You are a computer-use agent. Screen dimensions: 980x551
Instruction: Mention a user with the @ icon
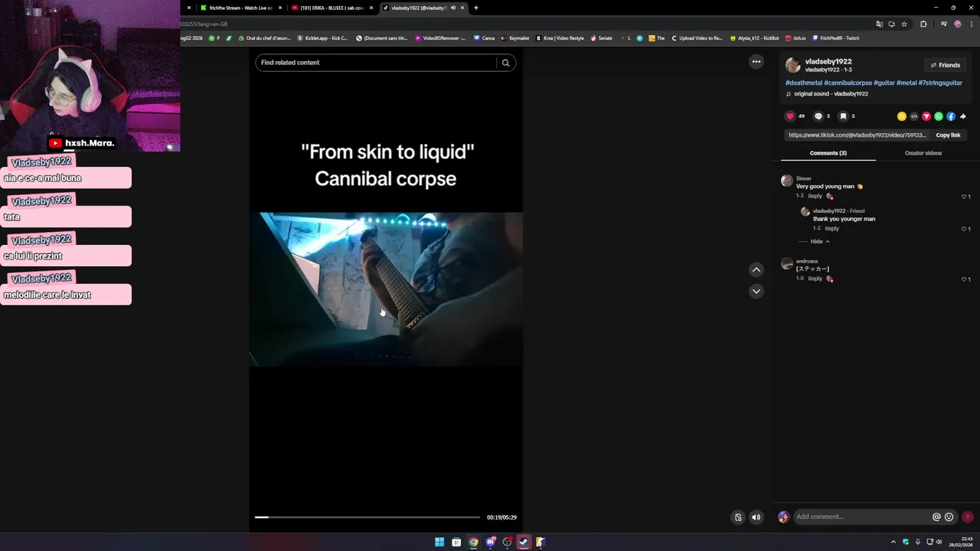[x=936, y=517]
